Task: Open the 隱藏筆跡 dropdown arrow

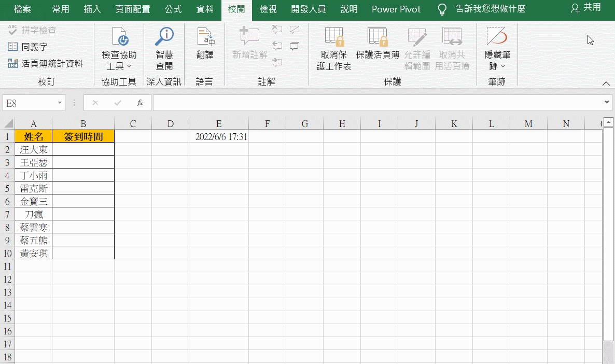Action: pyautogui.click(x=503, y=66)
